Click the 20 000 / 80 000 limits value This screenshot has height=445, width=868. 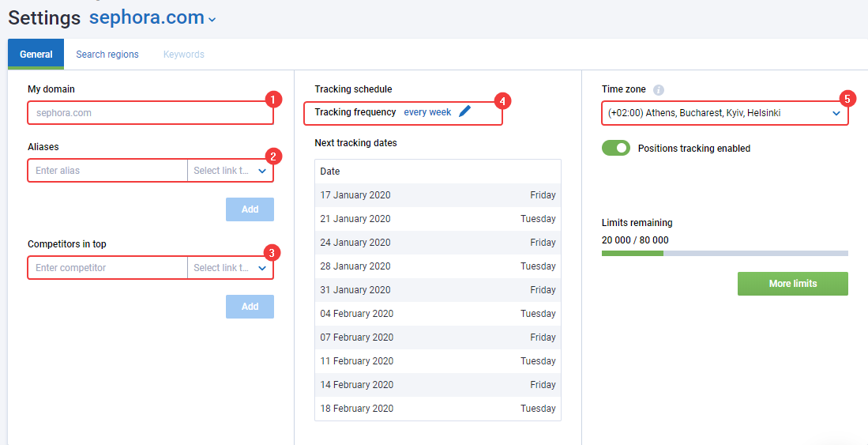635,240
